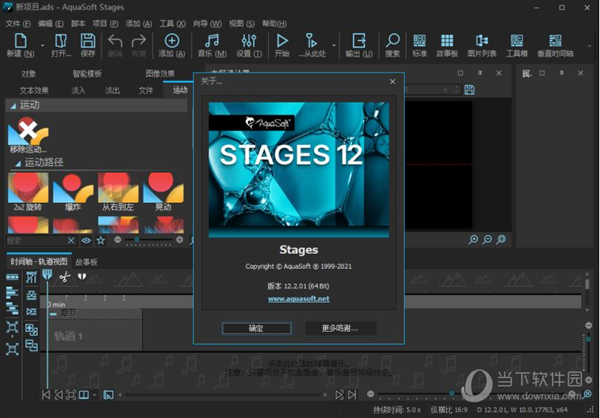Pin the preview panel with pin icon

pyautogui.click(x=480, y=73)
